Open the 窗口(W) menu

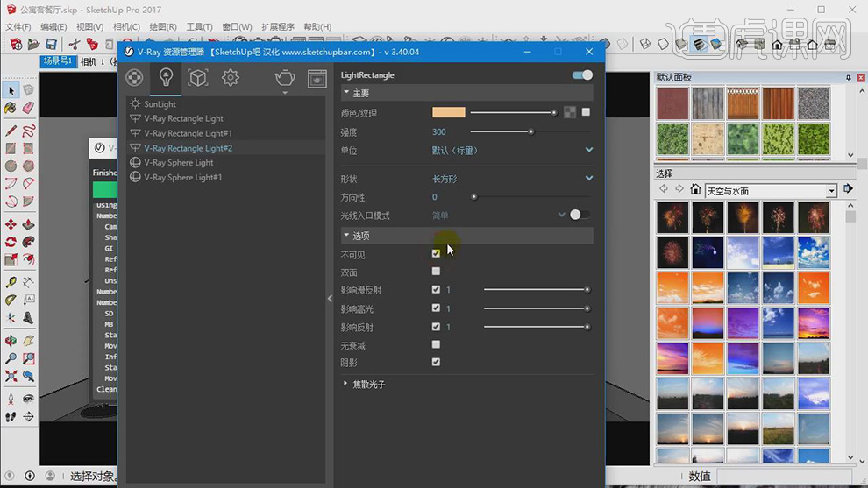point(237,26)
